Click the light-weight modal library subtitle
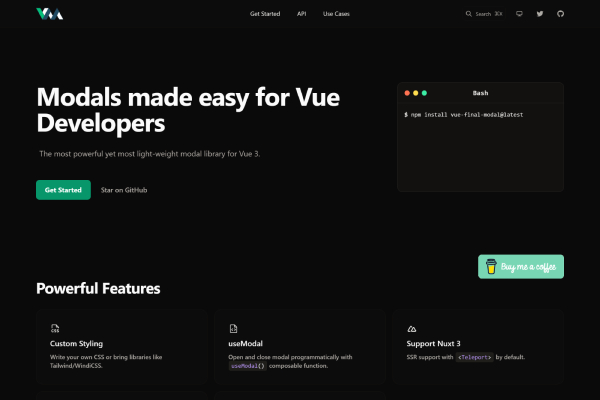Image resolution: width=600 pixels, height=400 pixels. click(x=150, y=154)
